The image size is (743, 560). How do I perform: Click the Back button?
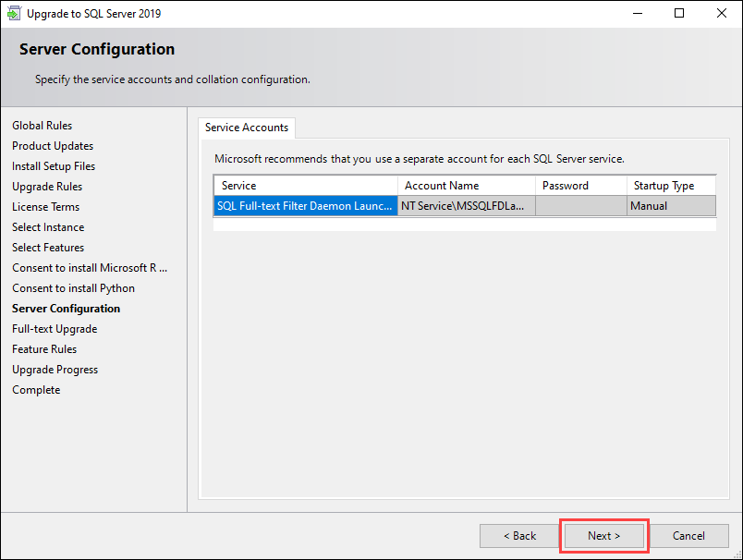click(518, 536)
